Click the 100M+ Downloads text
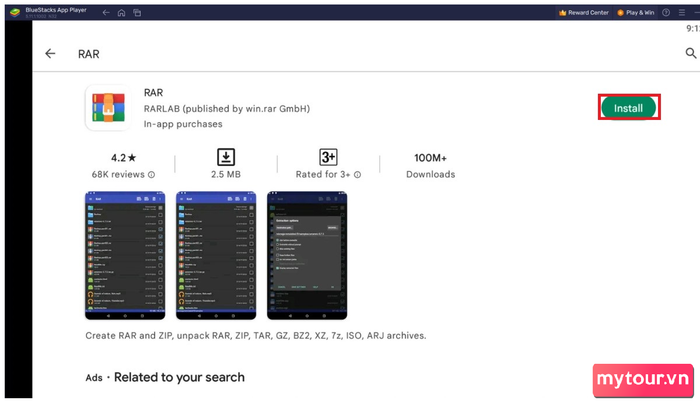Screen dimensions: 700x405 click(430, 165)
